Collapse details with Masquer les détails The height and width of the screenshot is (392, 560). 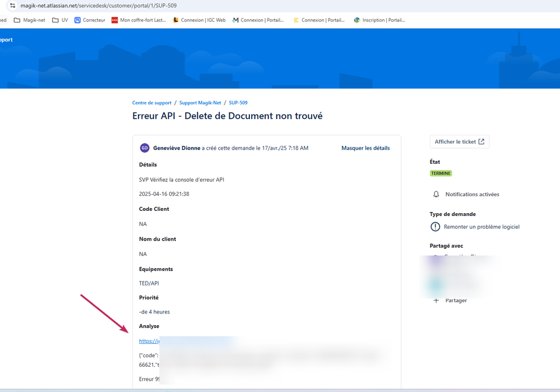[365, 148]
